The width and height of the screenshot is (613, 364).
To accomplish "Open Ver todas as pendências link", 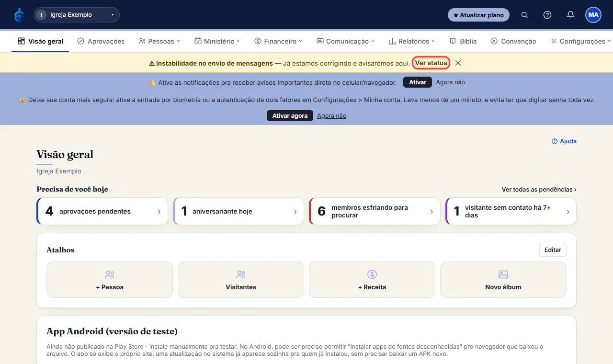I will tap(539, 189).
